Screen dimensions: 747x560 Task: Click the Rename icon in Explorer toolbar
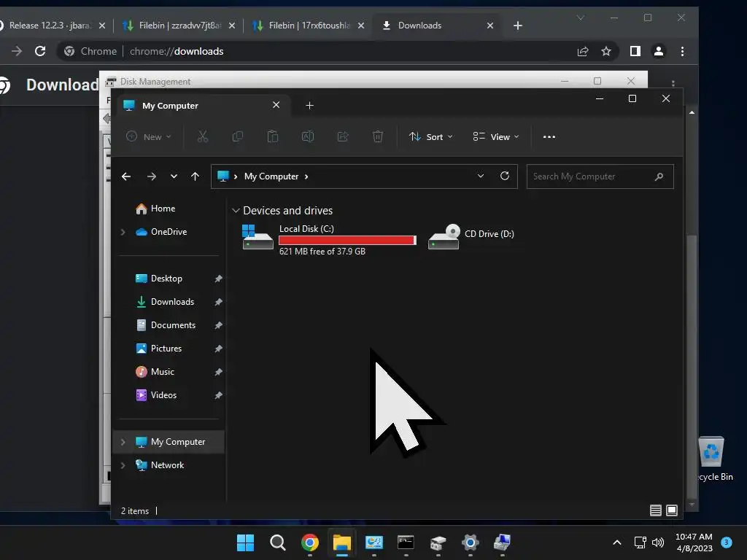coord(308,136)
